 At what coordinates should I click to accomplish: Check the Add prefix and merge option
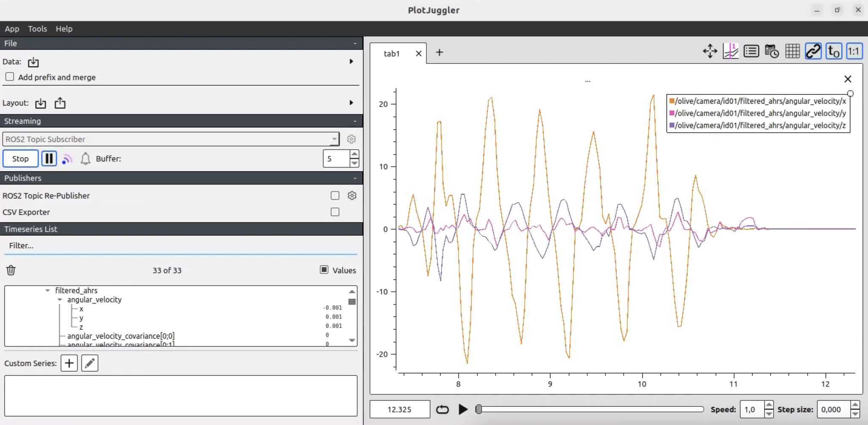tap(9, 77)
